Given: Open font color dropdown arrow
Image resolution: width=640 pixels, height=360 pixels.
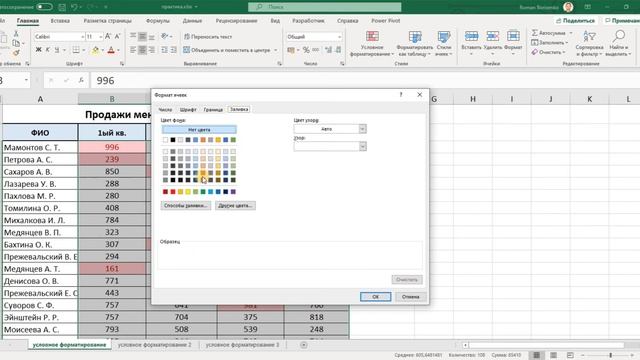Looking at the screenshot, I should [x=118, y=50].
